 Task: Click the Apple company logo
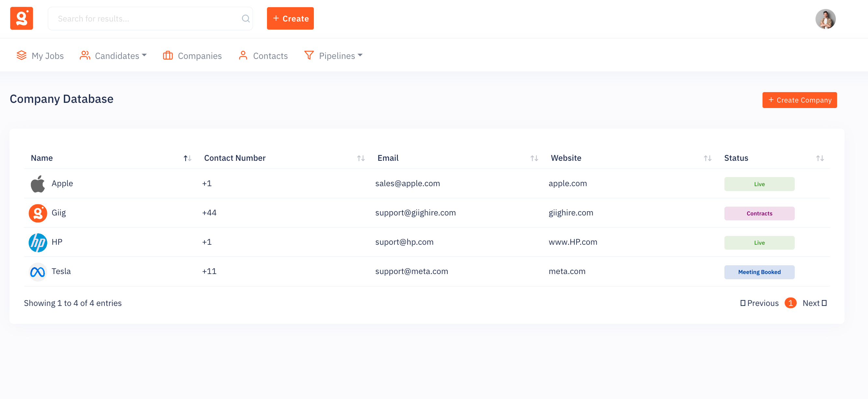point(38,184)
